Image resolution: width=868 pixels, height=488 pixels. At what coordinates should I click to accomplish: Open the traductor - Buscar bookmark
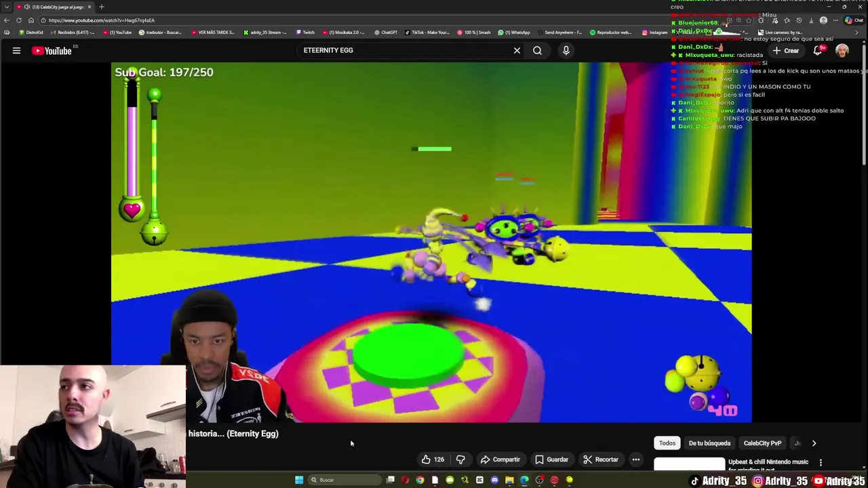(161, 33)
